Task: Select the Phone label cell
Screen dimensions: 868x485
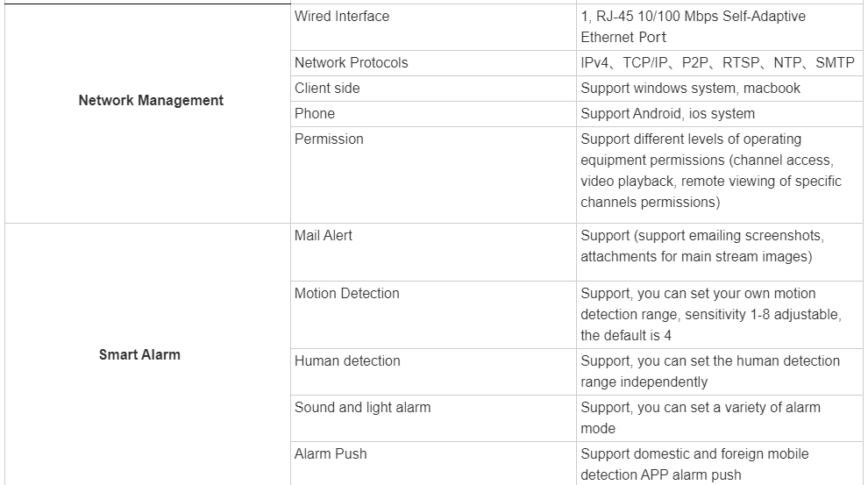Action: [315, 114]
